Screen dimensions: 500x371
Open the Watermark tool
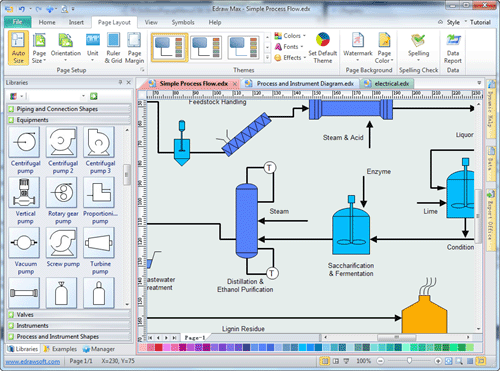pyautogui.click(x=358, y=40)
